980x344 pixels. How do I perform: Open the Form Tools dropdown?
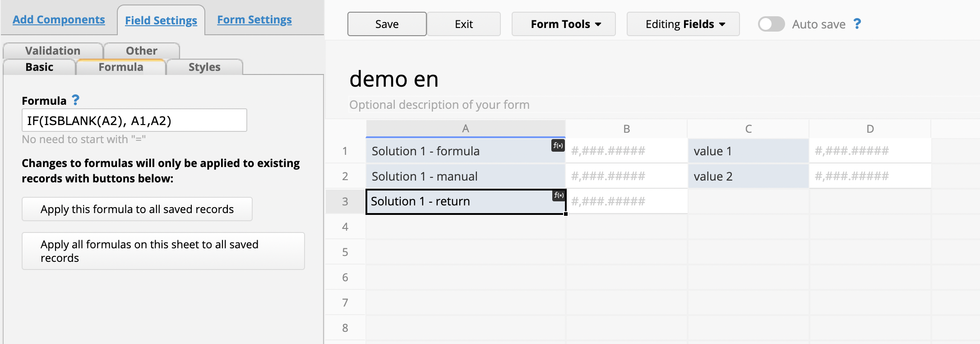coord(564,24)
